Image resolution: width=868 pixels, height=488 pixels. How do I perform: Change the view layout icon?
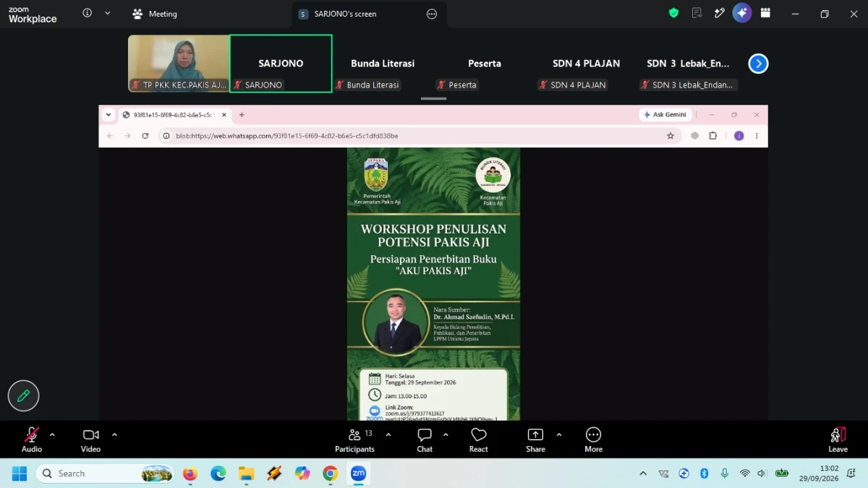[765, 13]
